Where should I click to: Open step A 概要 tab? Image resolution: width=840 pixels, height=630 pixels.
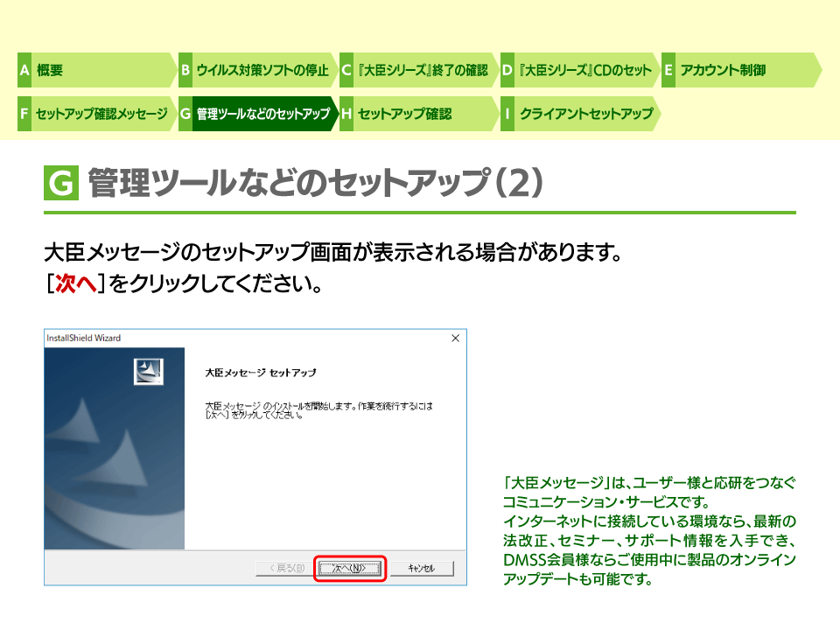click(96, 70)
